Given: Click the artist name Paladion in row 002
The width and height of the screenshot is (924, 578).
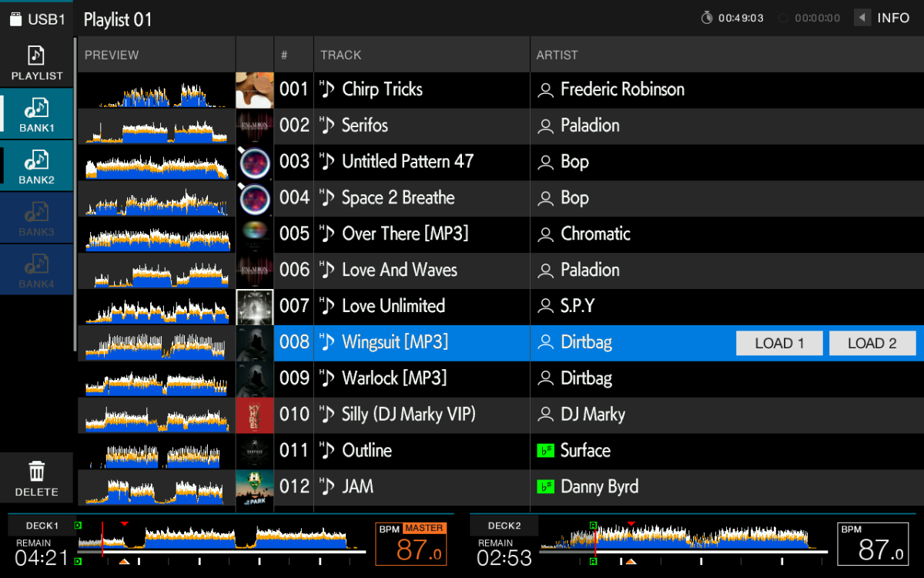Looking at the screenshot, I should [x=590, y=126].
